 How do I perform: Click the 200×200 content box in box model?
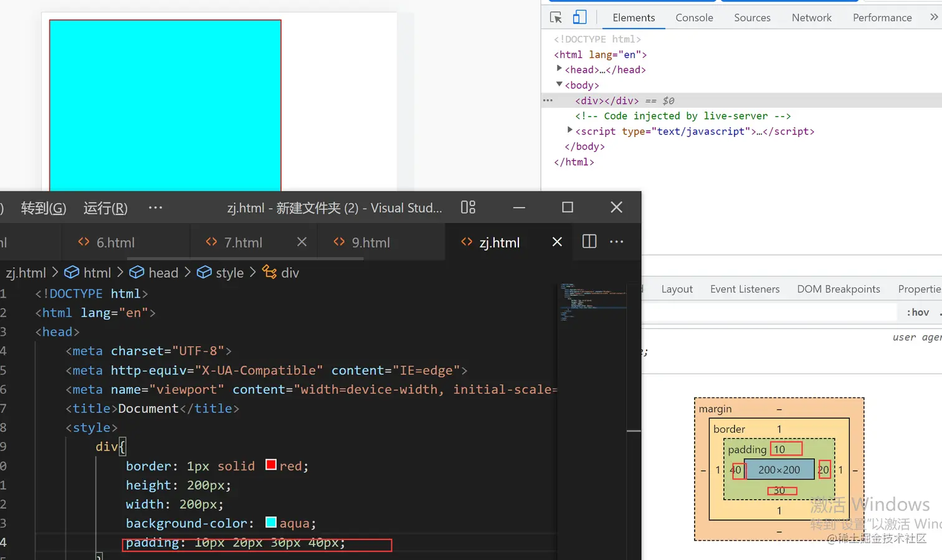coord(779,470)
